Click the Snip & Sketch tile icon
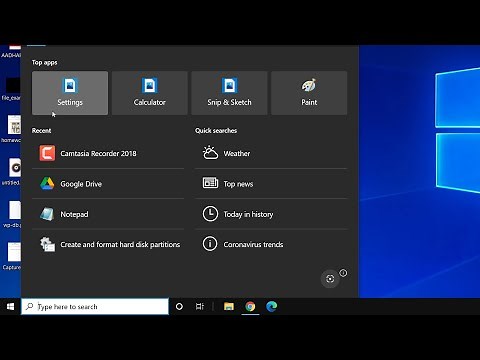 coord(229,85)
